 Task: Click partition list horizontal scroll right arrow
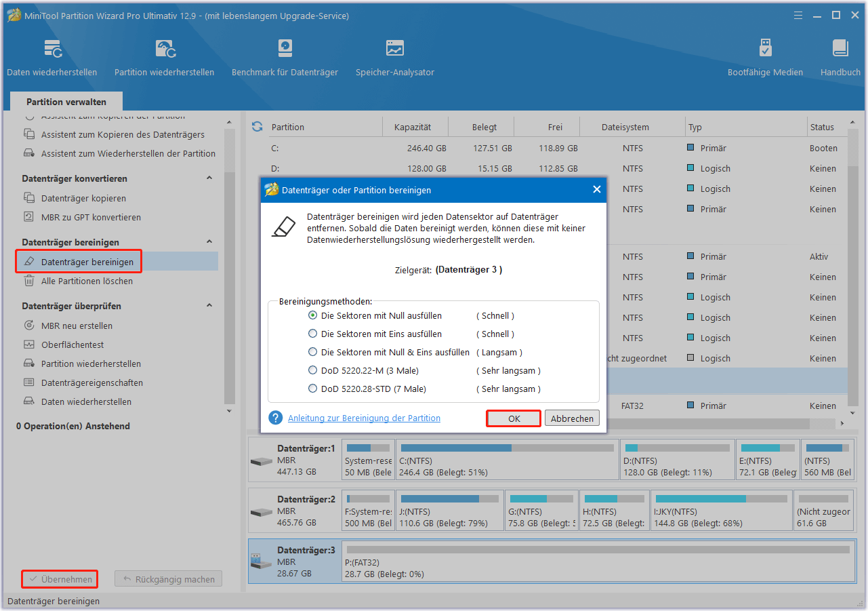coord(842,423)
